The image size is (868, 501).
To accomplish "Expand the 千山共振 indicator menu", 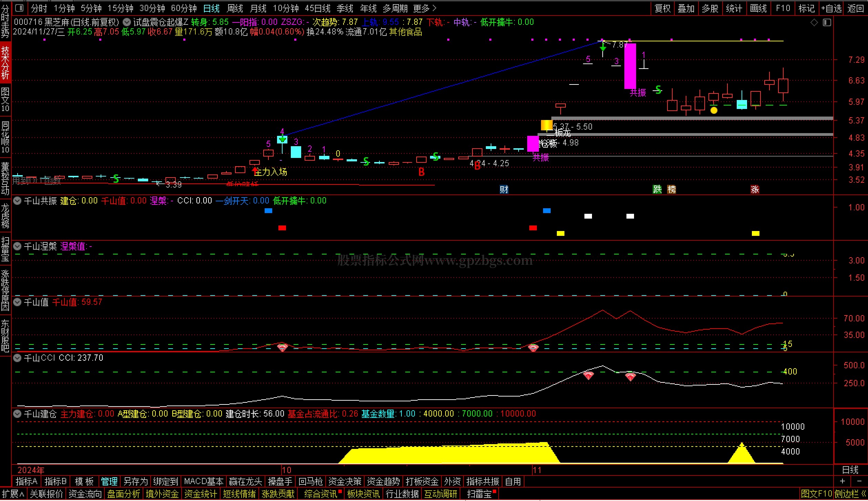I will 17,201.
